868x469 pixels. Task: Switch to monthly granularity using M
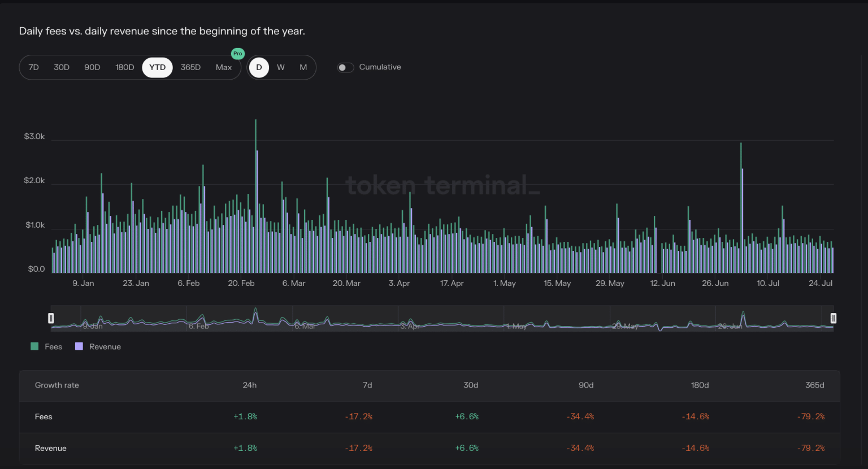coord(303,67)
